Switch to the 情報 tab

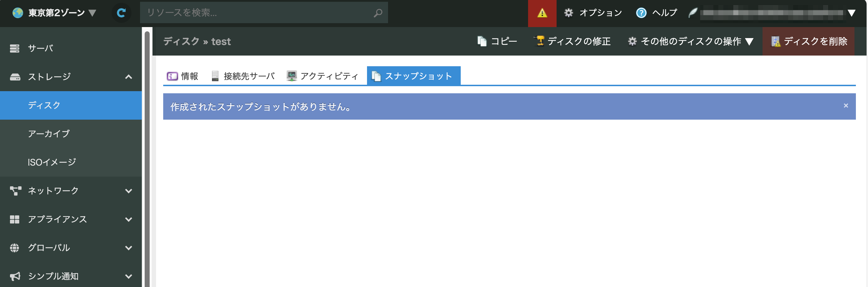182,76
